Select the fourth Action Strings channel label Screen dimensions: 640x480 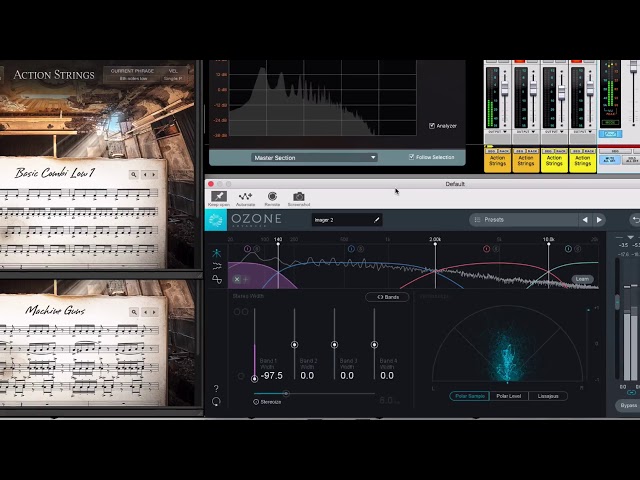582,160
